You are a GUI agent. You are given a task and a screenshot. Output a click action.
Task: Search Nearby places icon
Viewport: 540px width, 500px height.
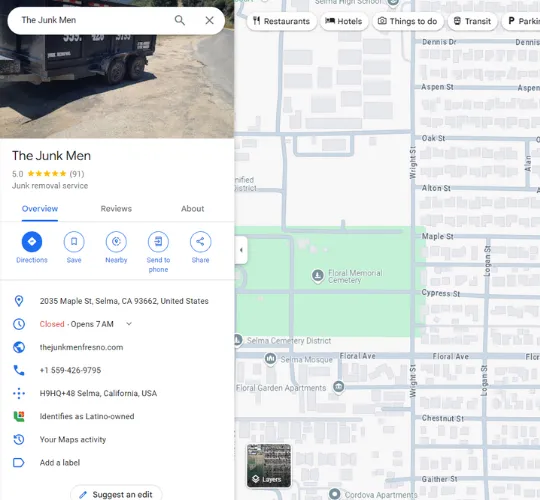click(116, 242)
